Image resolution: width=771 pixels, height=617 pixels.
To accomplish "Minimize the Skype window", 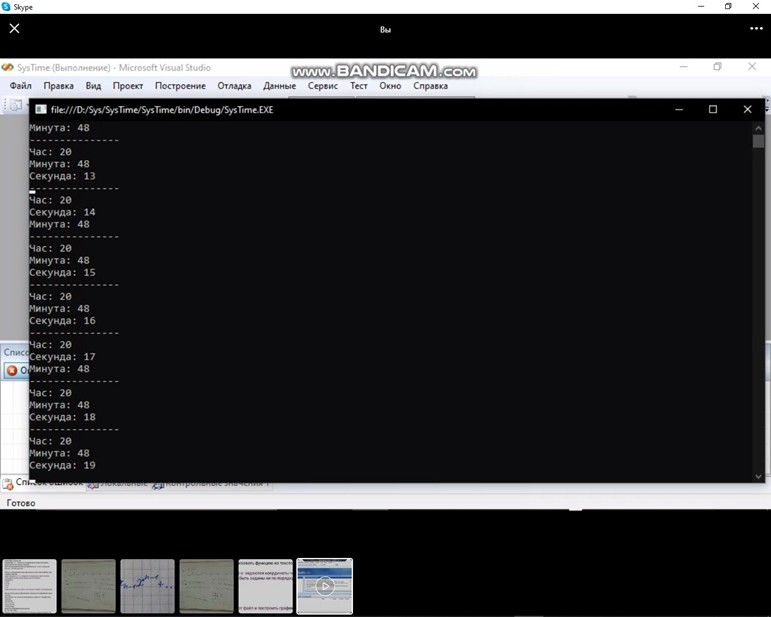I will (701, 6).
